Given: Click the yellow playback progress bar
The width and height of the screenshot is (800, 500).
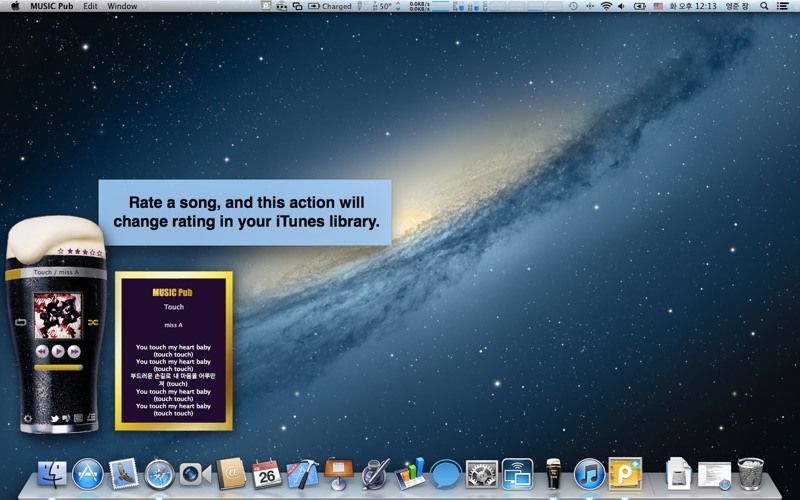Looking at the screenshot, I should click(x=58, y=368).
